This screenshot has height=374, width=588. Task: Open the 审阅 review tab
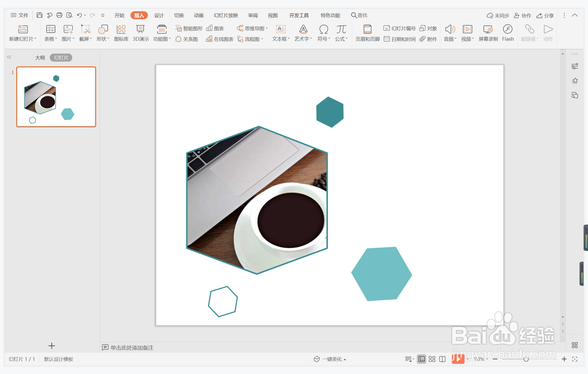coord(253,15)
